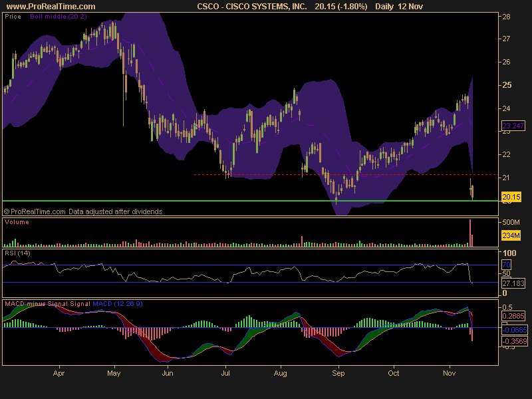Click the Daily 12 Nov timeframe label
This screenshot has height=399, width=532.
(x=399, y=7)
